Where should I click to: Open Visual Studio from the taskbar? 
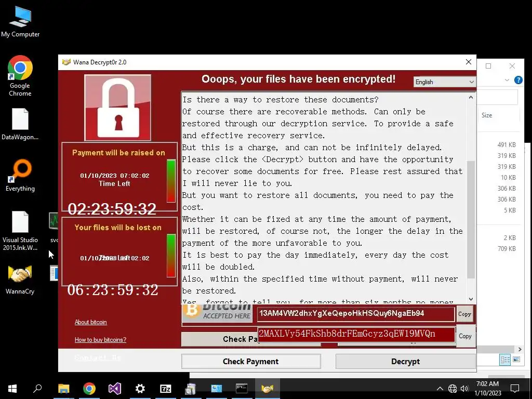[115, 389]
